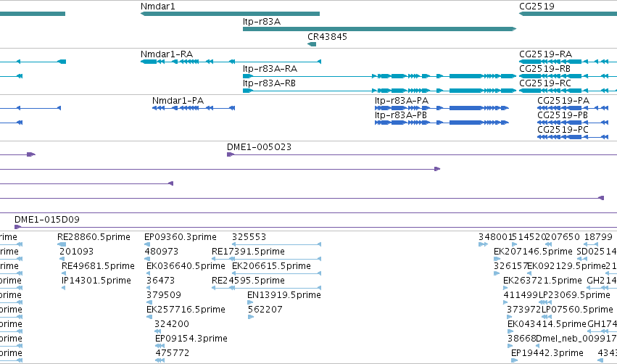Click the 325553 EST alignment line
The width and height of the screenshot is (617, 364).
[x=277, y=244]
